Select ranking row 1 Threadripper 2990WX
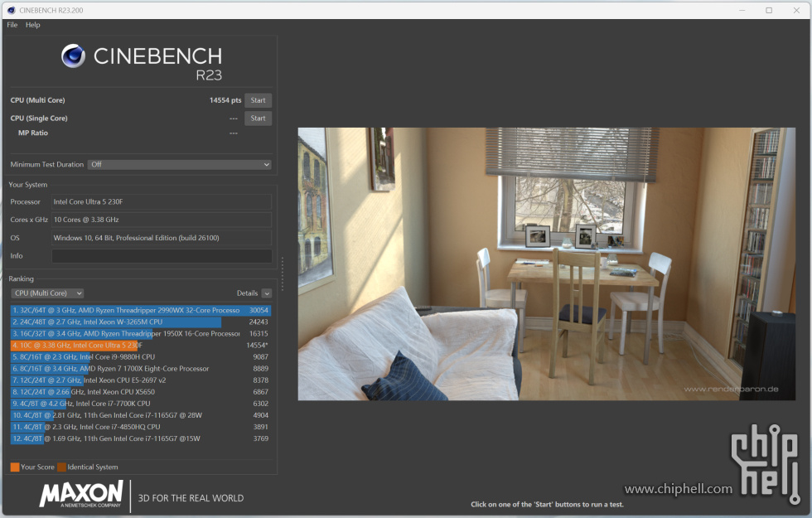Viewport: 812px width, 518px height. pyautogui.click(x=140, y=310)
